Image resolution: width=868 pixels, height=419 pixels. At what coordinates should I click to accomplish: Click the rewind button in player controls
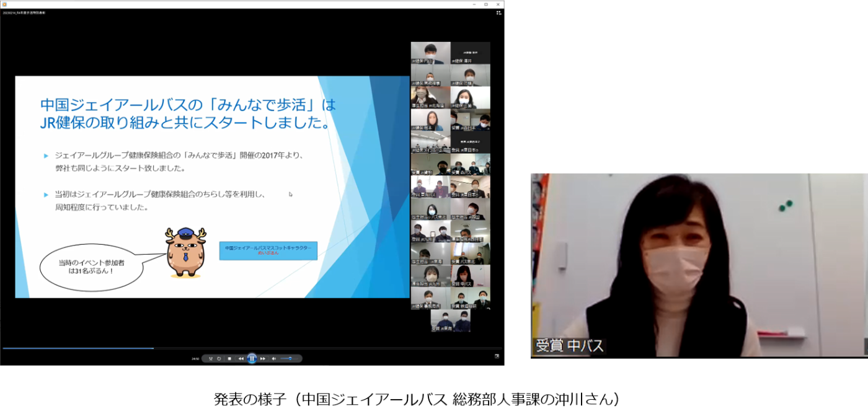pos(241,358)
